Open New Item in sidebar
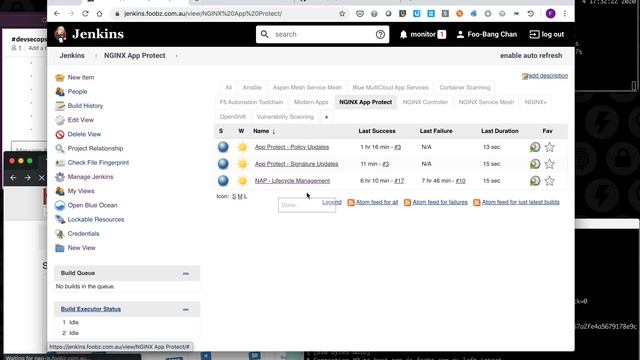 (81, 77)
